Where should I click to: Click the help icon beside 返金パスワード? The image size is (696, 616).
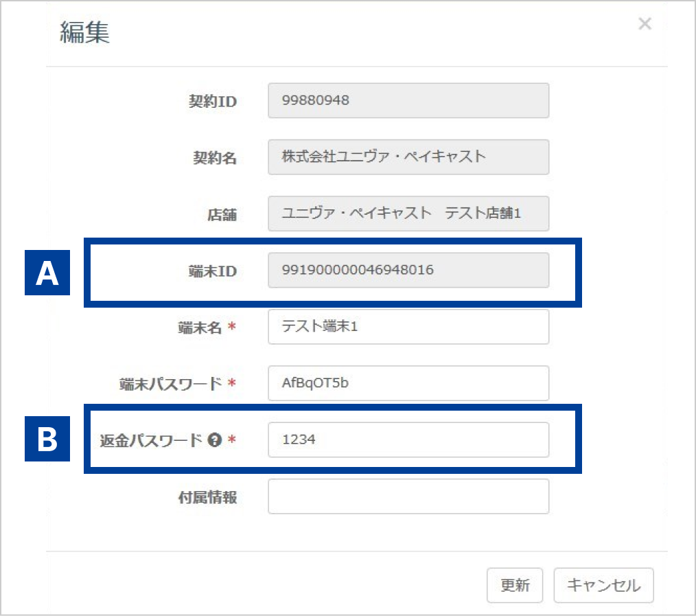tap(214, 440)
